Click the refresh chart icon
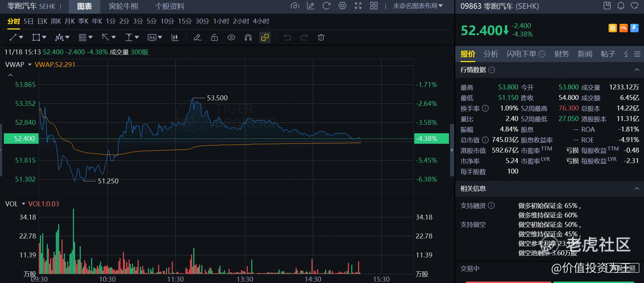This screenshot has height=283, width=644. [x=326, y=6]
